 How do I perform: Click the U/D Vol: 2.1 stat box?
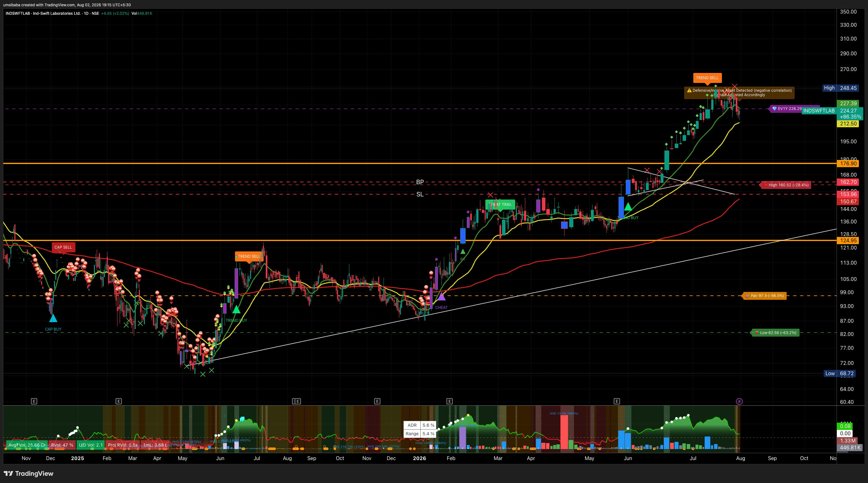point(90,445)
